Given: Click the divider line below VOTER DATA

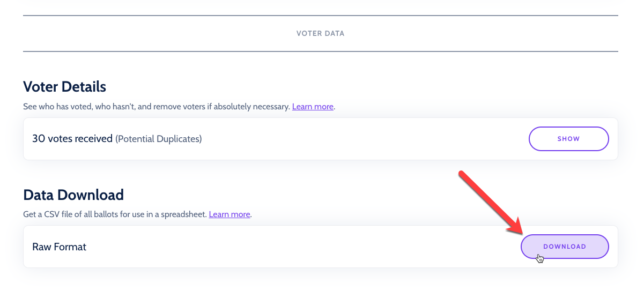Looking at the screenshot, I should pos(321,51).
